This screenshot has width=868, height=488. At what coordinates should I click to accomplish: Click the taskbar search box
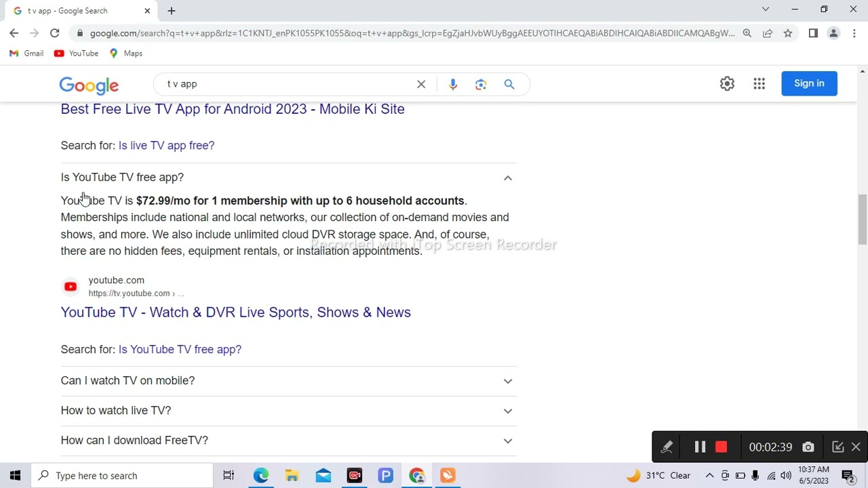(x=122, y=476)
